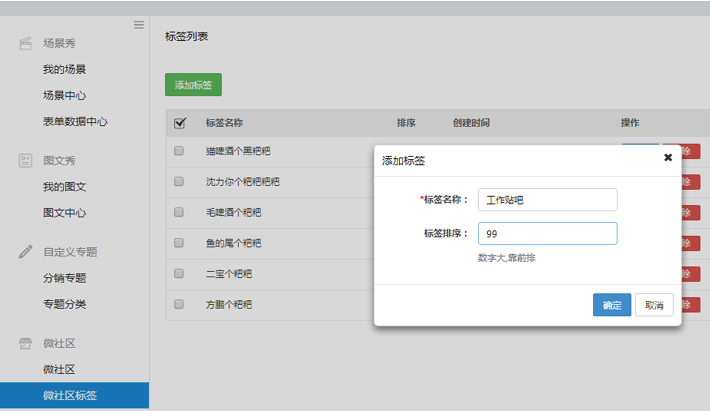Click 取消 to cancel the dialog

click(654, 305)
